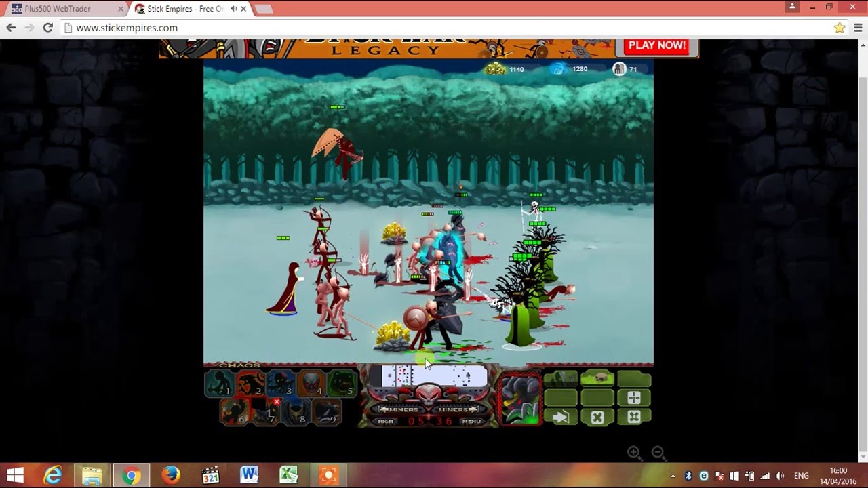Open Chrome hamburger menu
This screenshot has width=868, height=488.
point(858,28)
